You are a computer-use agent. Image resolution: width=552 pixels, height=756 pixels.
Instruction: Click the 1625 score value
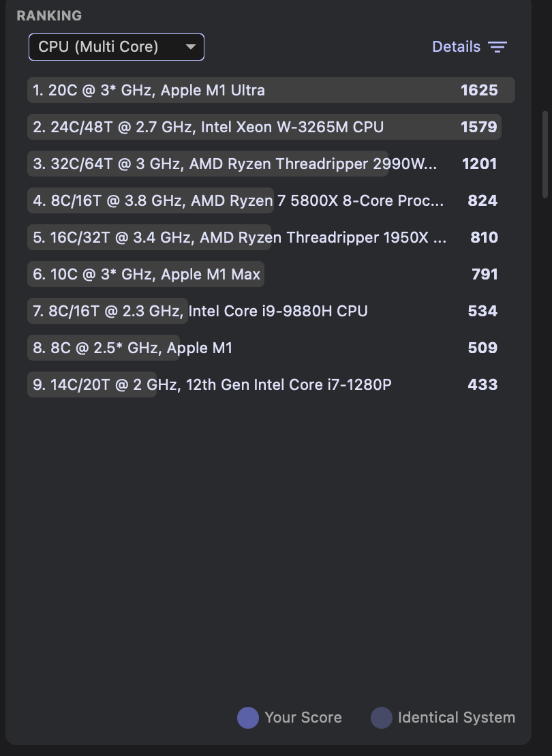pos(479,90)
